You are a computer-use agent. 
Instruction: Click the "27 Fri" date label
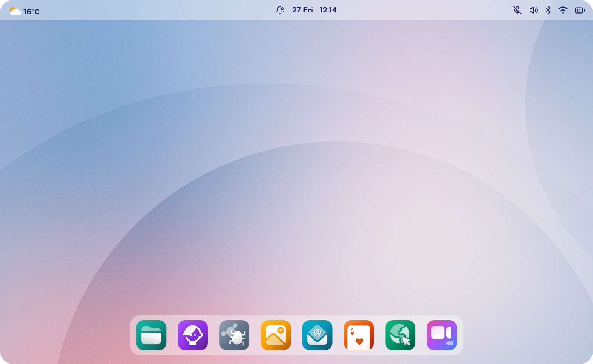[x=302, y=10]
